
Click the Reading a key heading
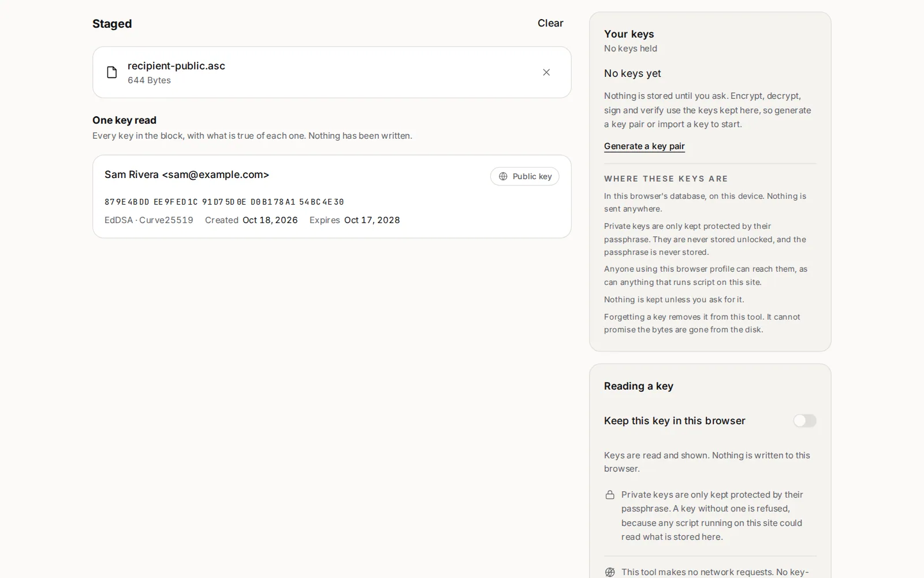click(639, 386)
